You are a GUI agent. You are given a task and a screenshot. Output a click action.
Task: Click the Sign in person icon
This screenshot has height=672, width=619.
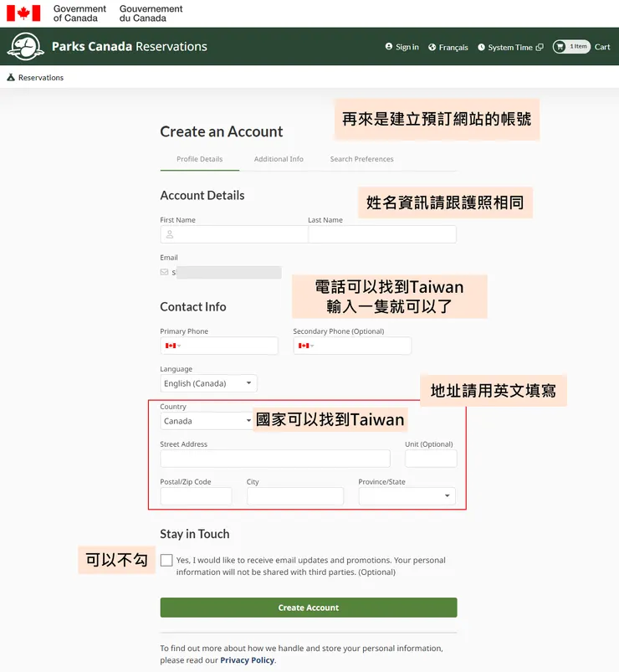[388, 46]
